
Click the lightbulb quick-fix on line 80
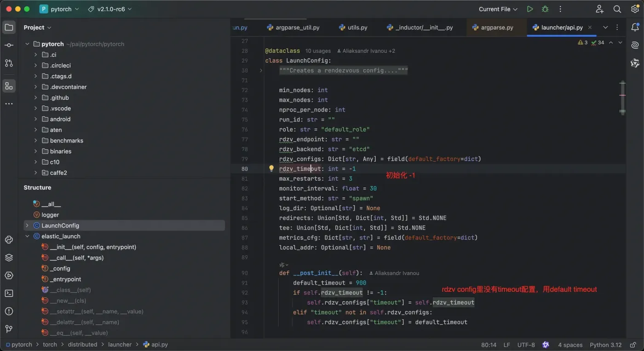pyautogui.click(x=271, y=169)
